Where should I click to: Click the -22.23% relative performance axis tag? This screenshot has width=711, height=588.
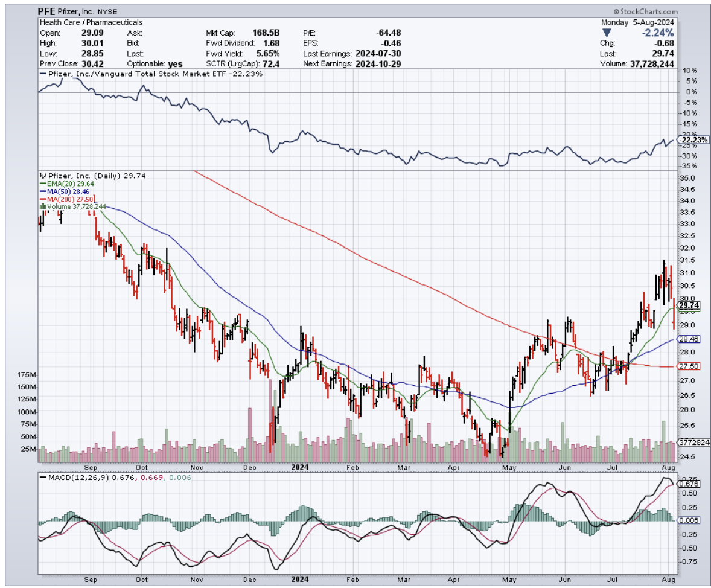[x=690, y=140]
